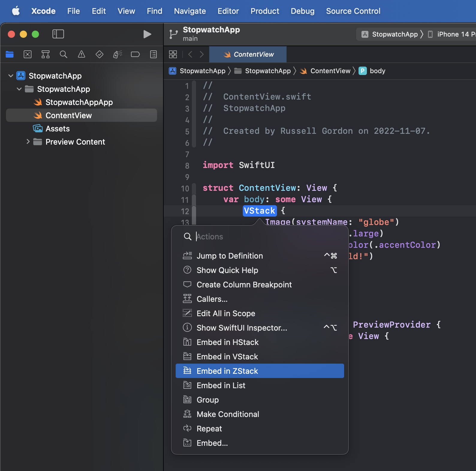Collapse the StopwatchApp project root

pos(11,76)
